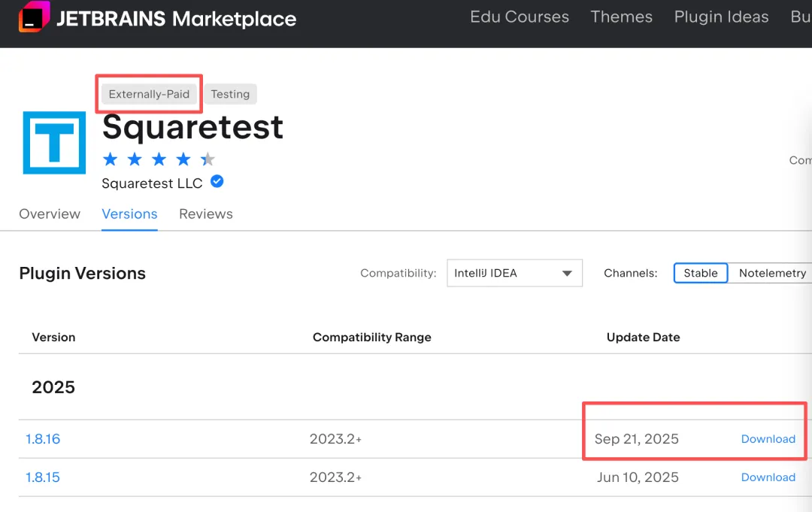The image size is (812, 512).
Task: Select the Stable channel toggle
Action: tap(701, 273)
